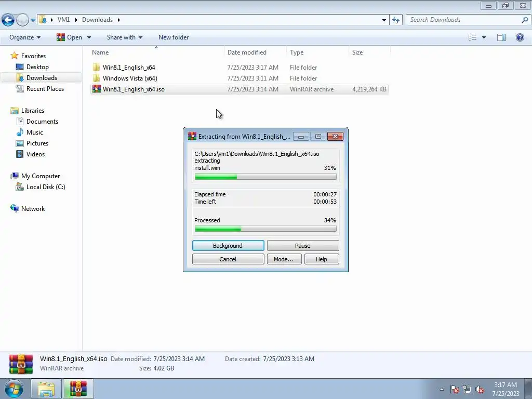The width and height of the screenshot is (532, 399).
Task: Click the Win8.1_English_x64.iso file name
Action: coord(134,89)
